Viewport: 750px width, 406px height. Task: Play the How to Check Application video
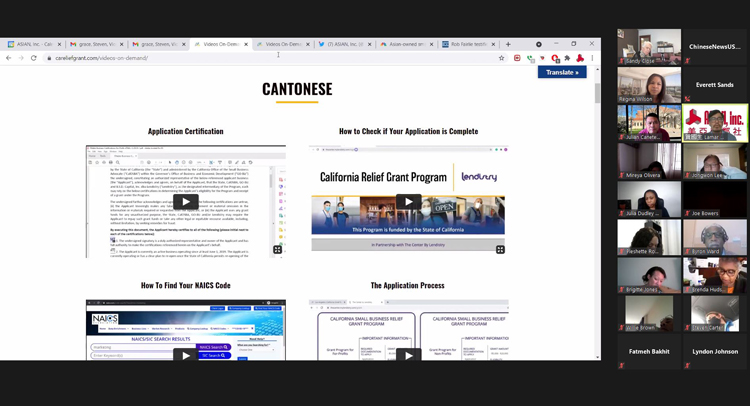(408, 201)
